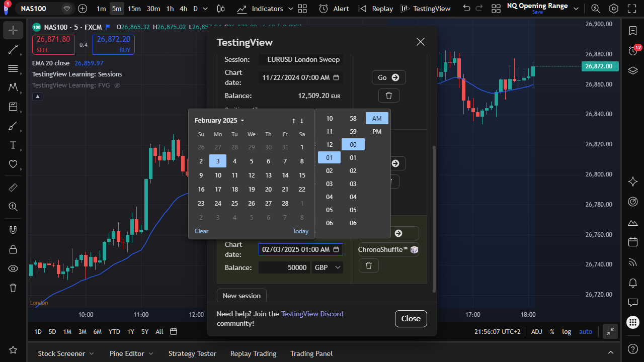The height and width of the screenshot is (362, 644).
Task: Select the text annotation tool
Action: [13, 145]
